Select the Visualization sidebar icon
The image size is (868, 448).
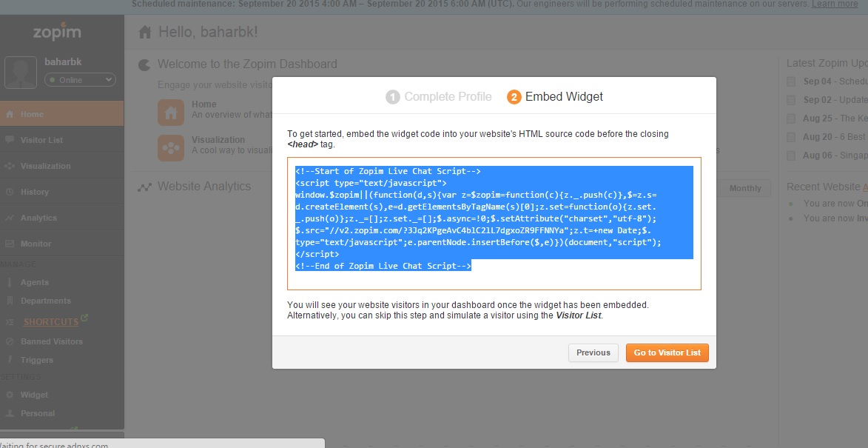point(10,166)
